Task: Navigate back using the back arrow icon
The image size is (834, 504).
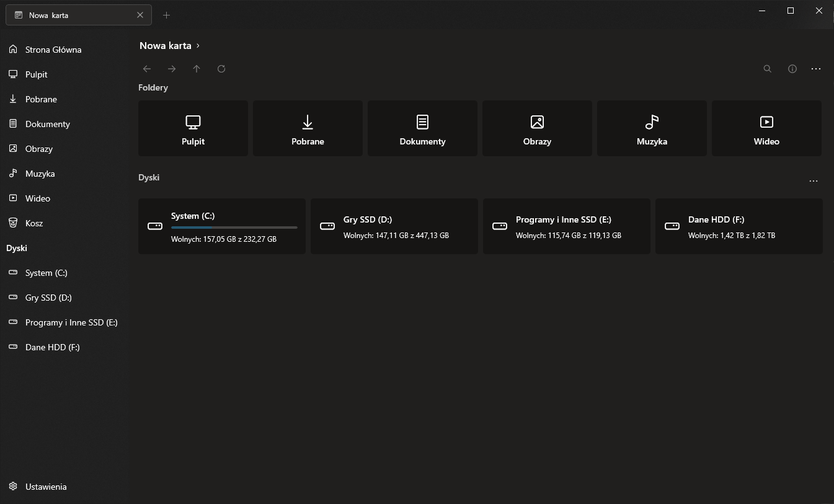Action: coord(146,68)
